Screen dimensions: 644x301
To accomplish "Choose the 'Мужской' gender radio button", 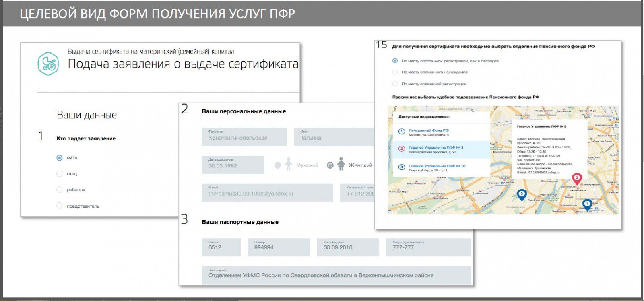I will pyautogui.click(x=277, y=165).
